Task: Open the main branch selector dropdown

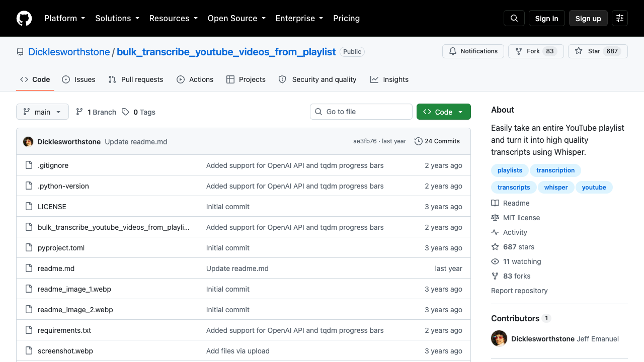Action: [42, 112]
